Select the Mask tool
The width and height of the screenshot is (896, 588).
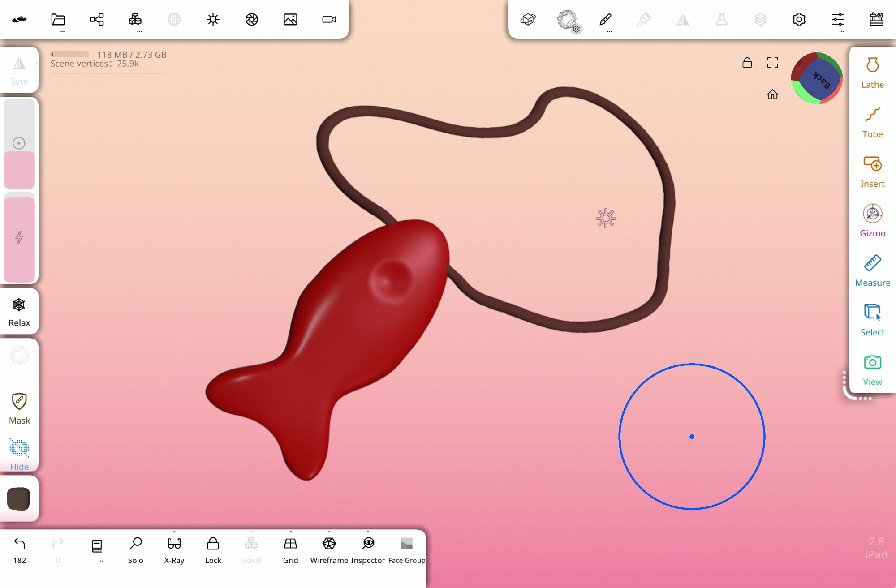pos(19,408)
